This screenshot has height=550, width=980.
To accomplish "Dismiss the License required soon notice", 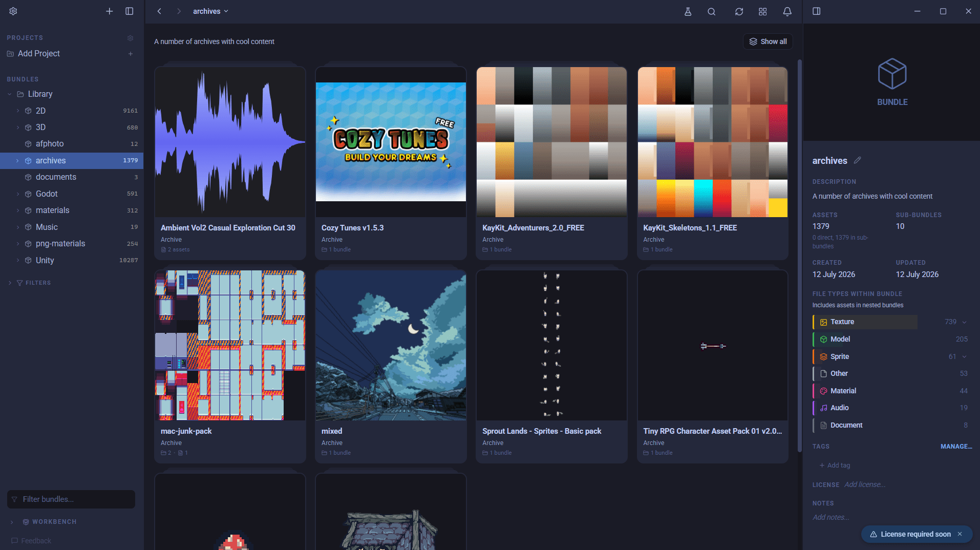I will (960, 534).
